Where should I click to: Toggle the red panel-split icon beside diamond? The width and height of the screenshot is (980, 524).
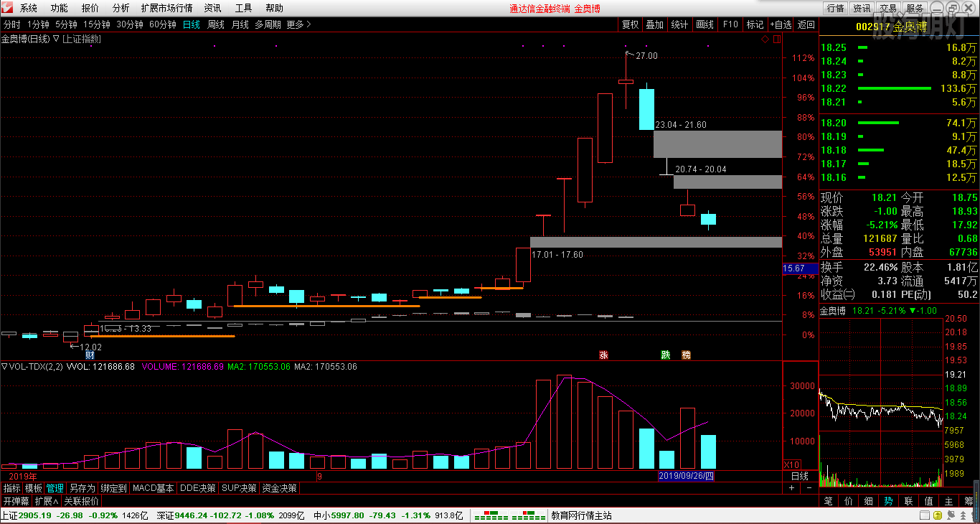(777, 39)
